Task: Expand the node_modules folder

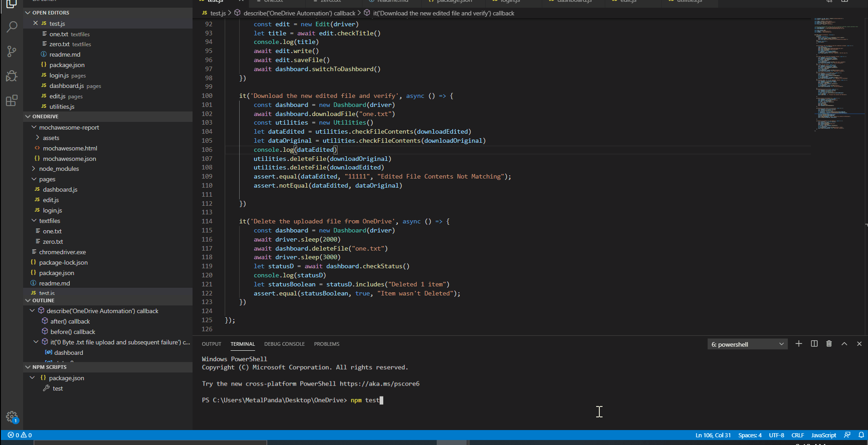Action: pyautogui.click(x=34, y=169)
